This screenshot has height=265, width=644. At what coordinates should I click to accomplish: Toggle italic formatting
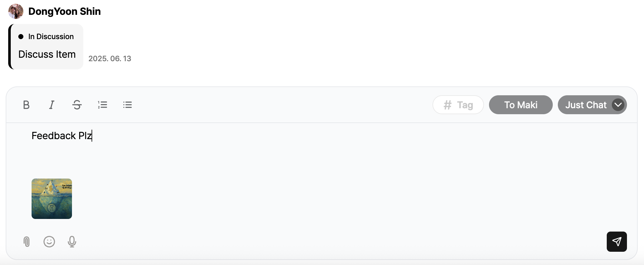51,105
